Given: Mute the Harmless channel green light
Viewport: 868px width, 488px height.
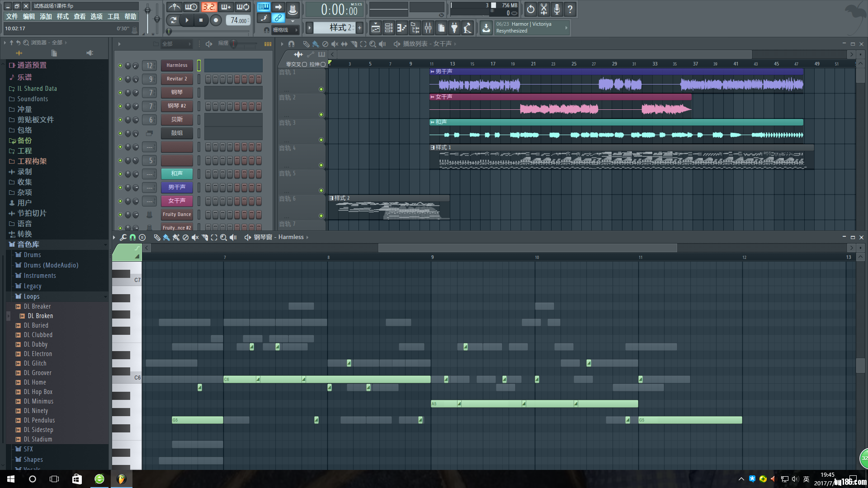Looking at the screenshot, I should pyautogui.click(x=120, y=66).
